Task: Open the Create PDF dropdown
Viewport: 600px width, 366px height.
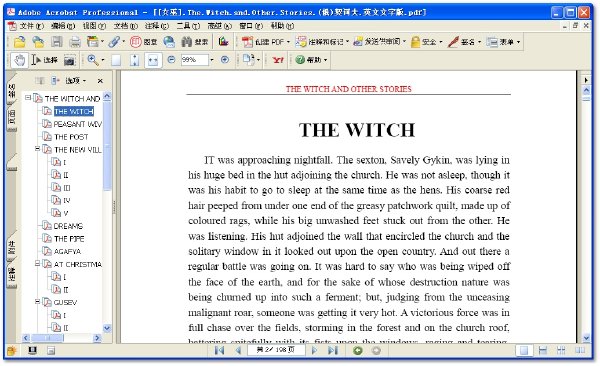Action: 266,42
